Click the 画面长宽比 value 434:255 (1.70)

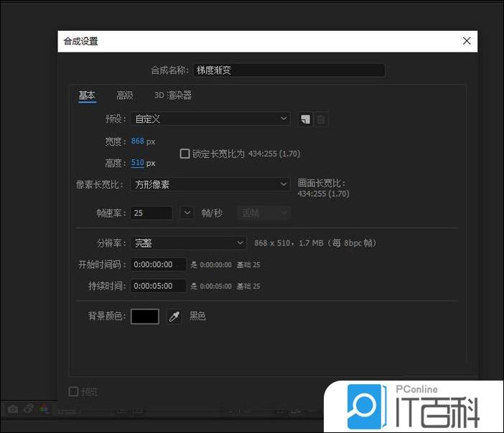point(323,194)
